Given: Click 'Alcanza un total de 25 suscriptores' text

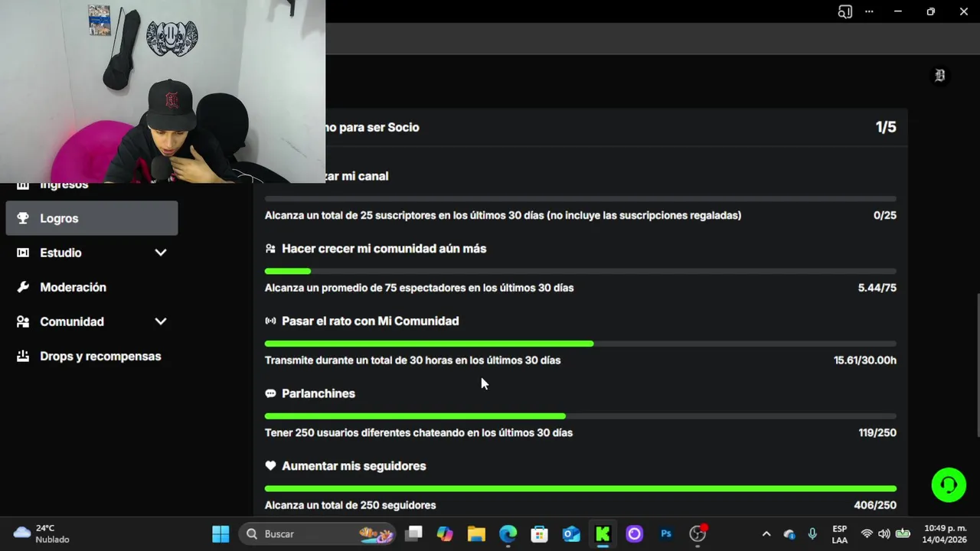Looking at the screenshot, I should (x=503, y=216).
